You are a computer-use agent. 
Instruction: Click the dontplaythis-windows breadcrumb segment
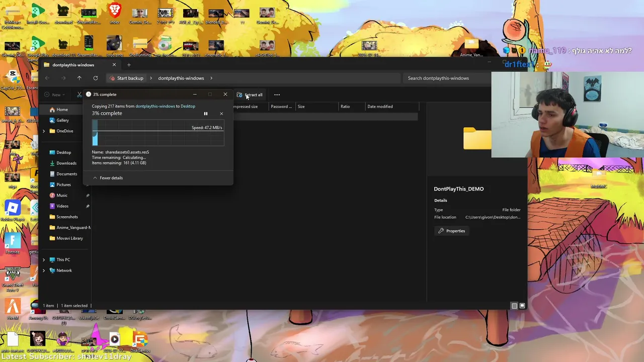[x=181, y=78]
